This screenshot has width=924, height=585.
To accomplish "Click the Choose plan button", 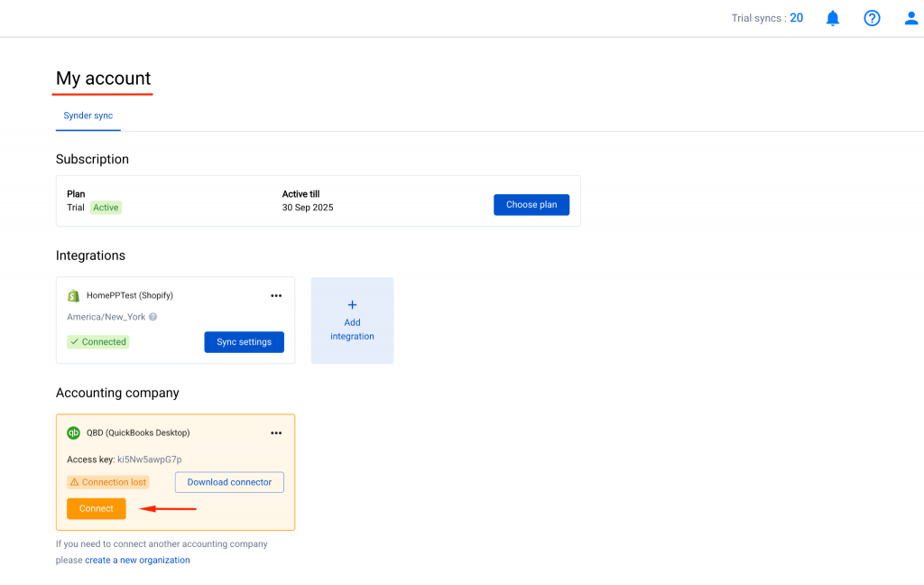I will click(x=531, y=205).
